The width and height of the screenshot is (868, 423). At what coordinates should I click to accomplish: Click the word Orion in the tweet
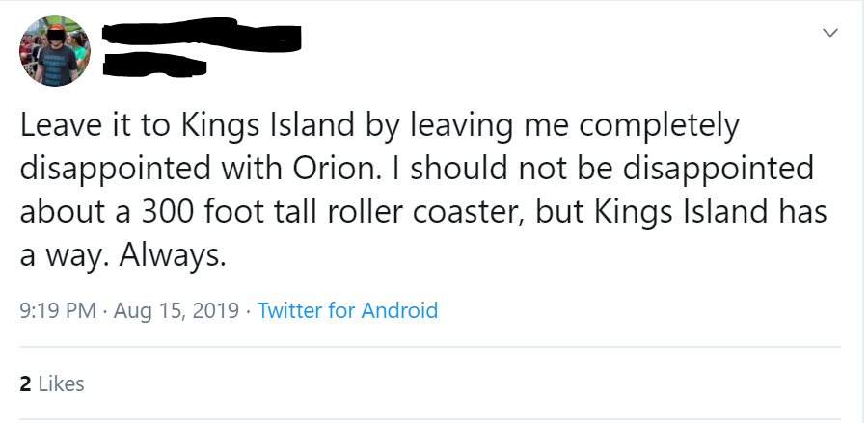coord(325,168)
